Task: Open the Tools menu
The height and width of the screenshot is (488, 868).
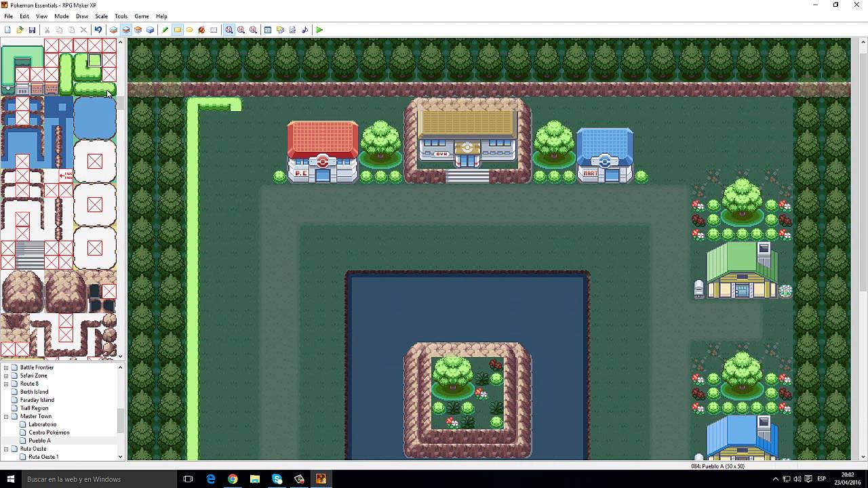Action: tap(121, 16)
